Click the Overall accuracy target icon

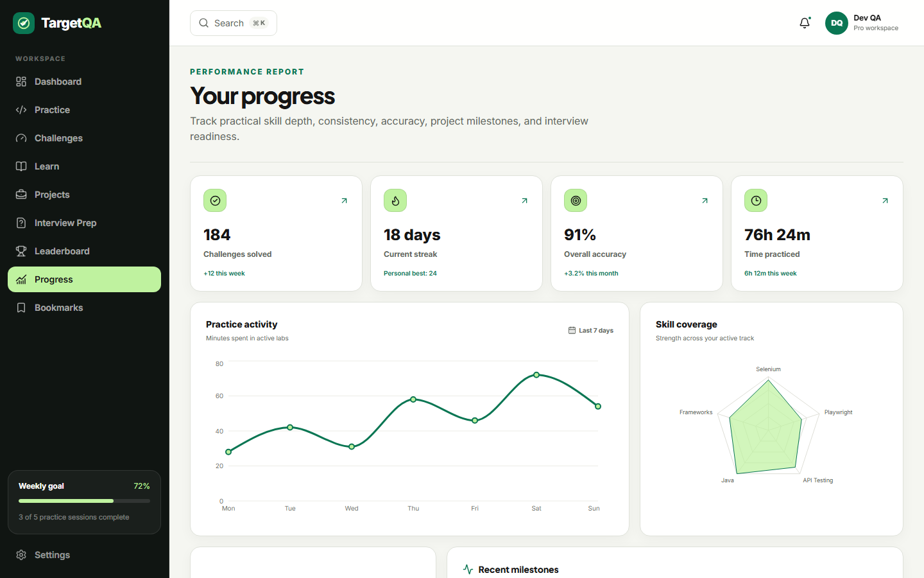click(x=576, y=200)
